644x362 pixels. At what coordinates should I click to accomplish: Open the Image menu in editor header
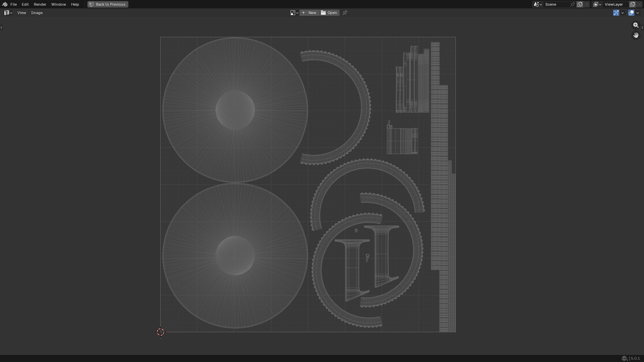(x=37, y=13)
